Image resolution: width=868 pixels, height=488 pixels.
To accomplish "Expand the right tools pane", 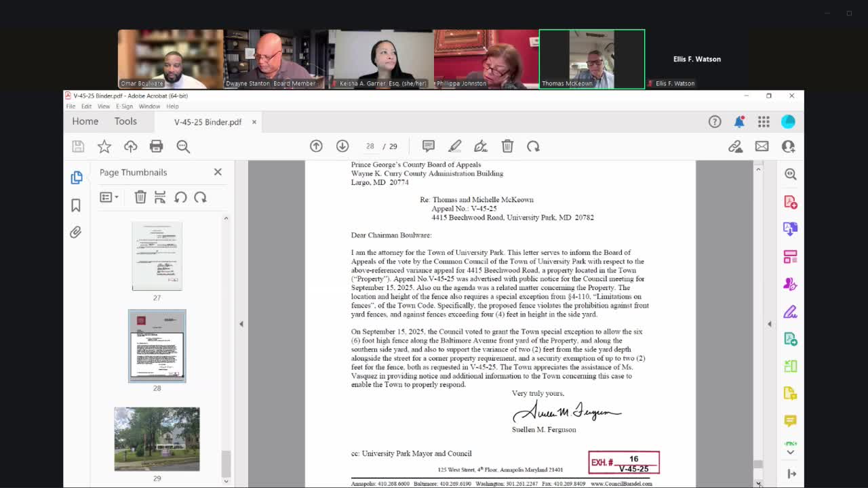I will 769,324.
